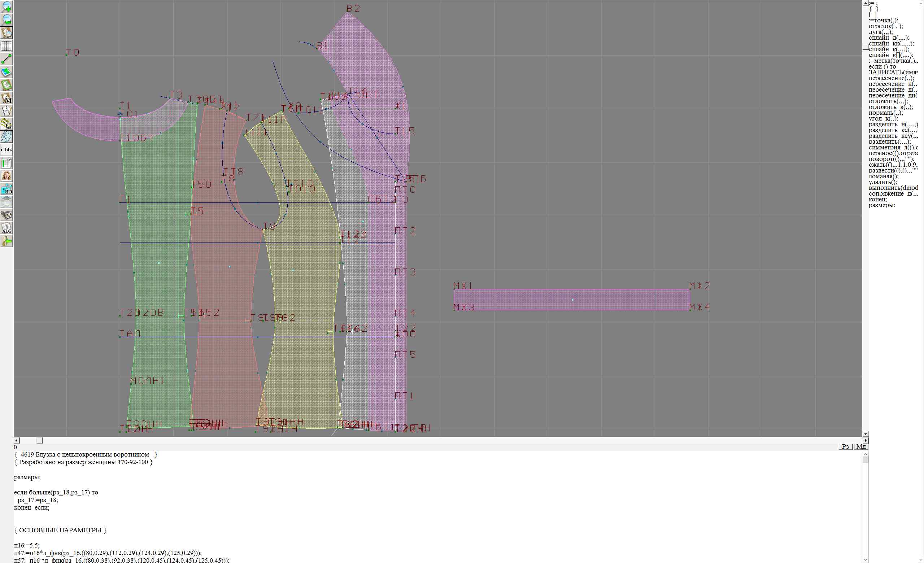
Task: Open the G gradation icon
Action: [x=7, y=124]
